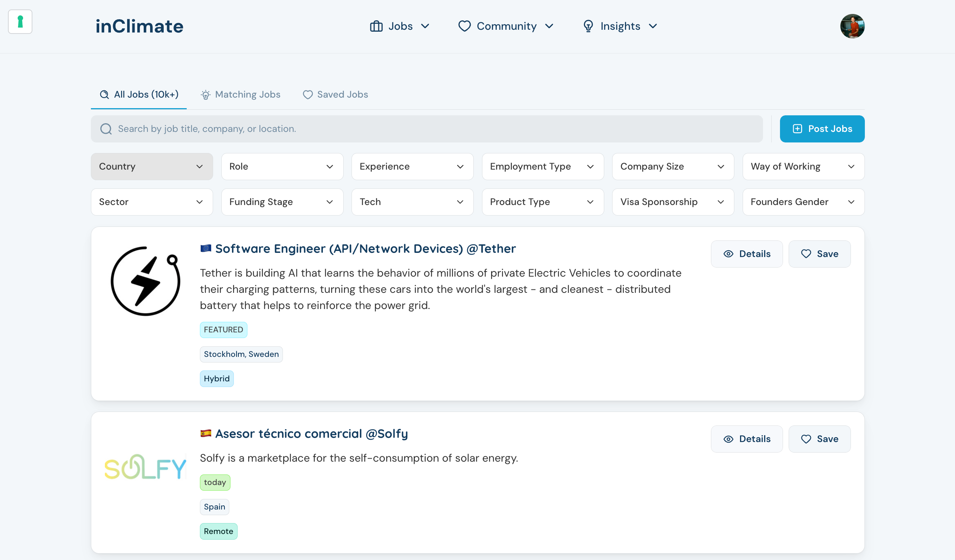Viewport: 955px width, 560px height.
Task: Open Asesor técnico comercial @Solfy title
Action: coord(312,434)
